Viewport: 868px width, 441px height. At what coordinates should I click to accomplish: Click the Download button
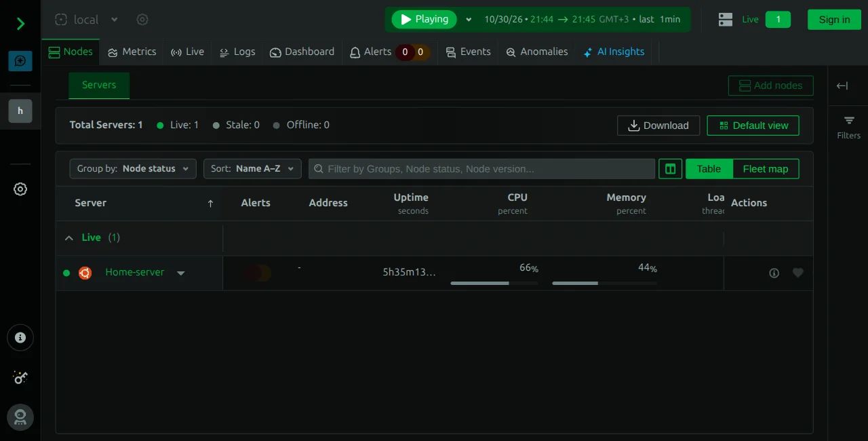click(x=658, y=126)
